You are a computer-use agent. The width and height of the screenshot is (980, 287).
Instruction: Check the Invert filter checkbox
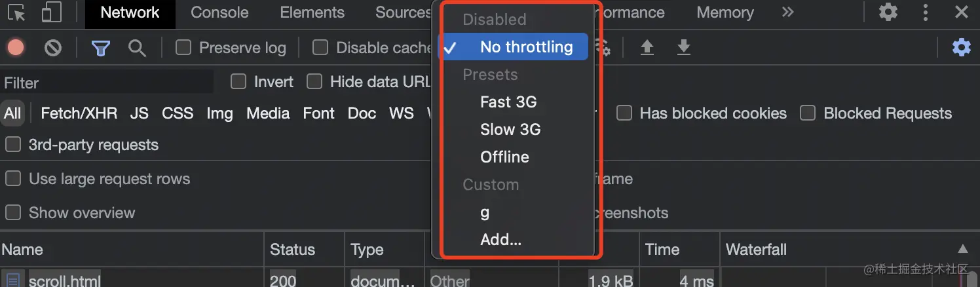click(238, 81)
